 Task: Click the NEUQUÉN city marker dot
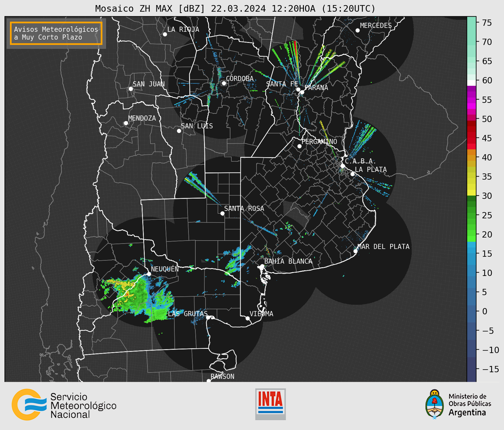point(149,274)
